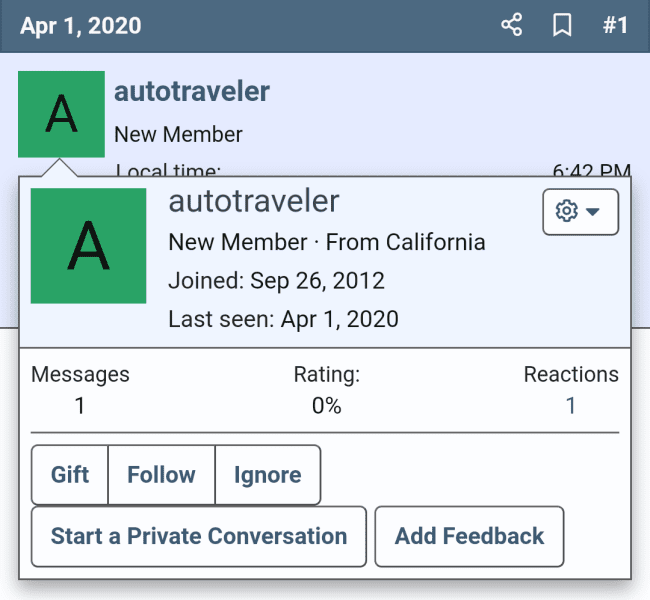This screenshot has height=600, width=650.
Task: Ignore the user autotraveler
Action: [x=267, y=475]
